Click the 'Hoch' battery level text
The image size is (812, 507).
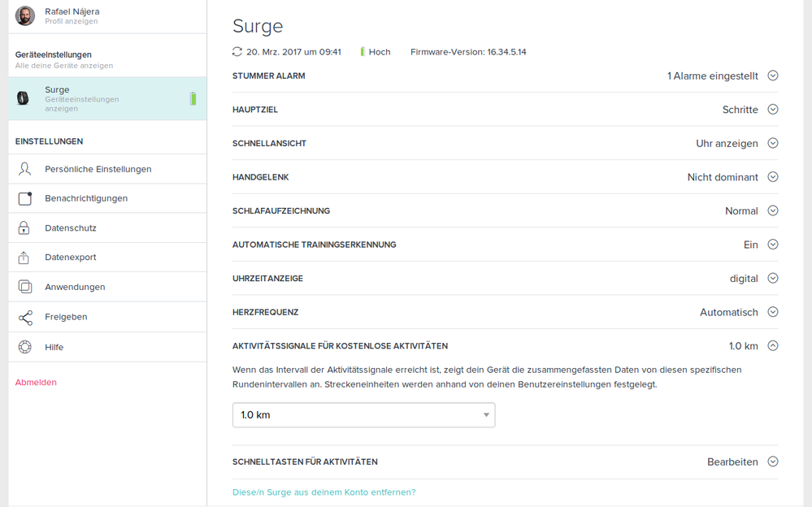coord(380,52)
